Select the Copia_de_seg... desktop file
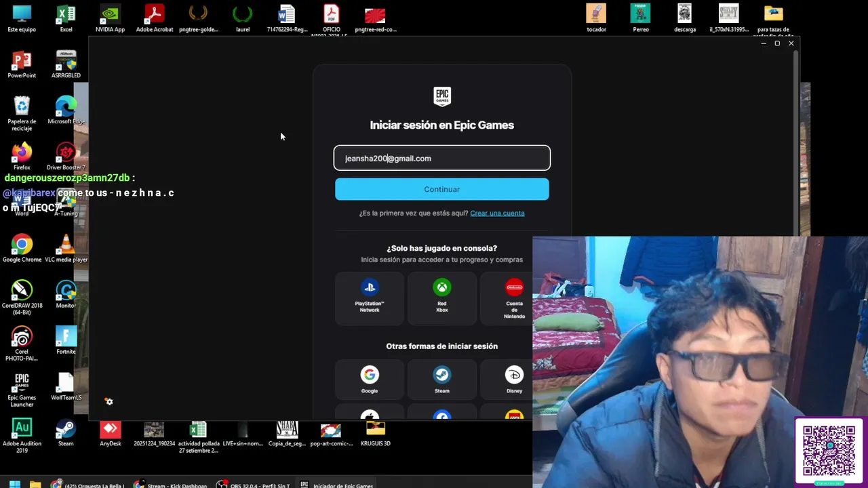868x488 pixels. point(287,433)
